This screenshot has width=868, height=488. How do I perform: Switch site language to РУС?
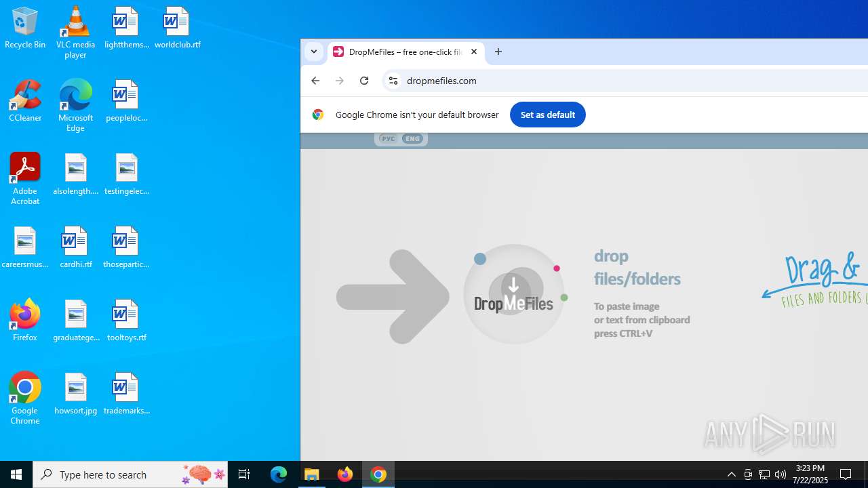388,139
